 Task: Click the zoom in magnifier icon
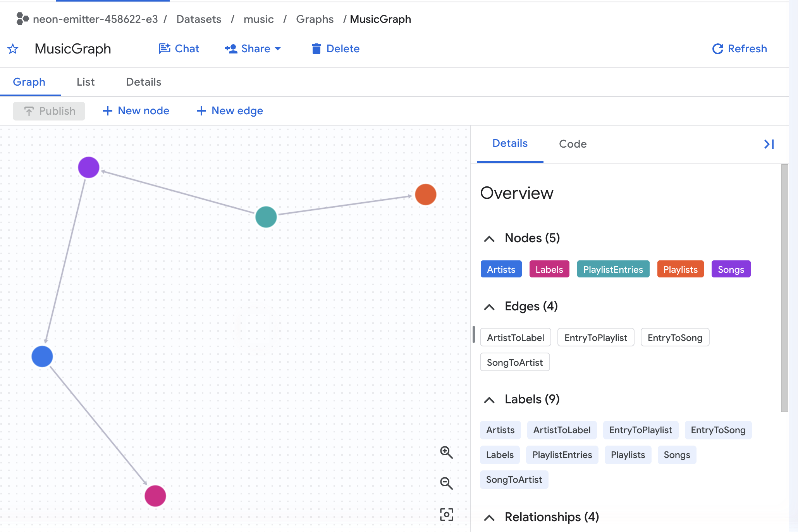[x=446, y=452]
